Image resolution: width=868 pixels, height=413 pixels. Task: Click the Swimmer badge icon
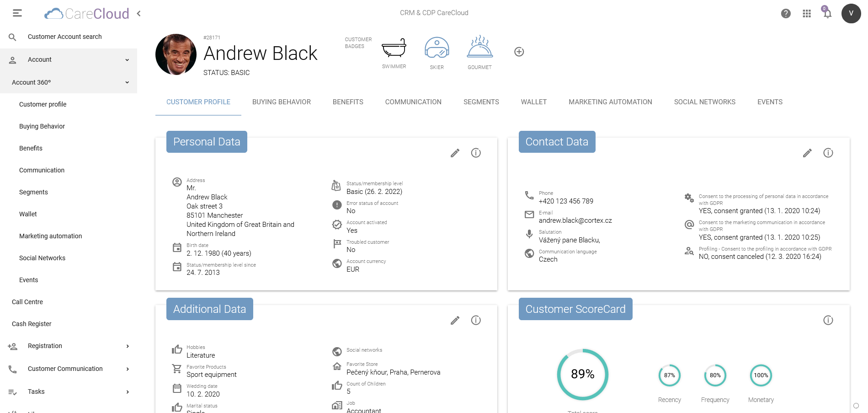click(394, 48)
